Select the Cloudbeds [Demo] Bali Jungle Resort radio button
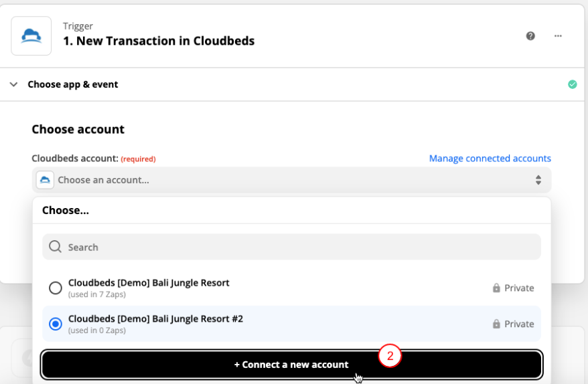This screenshot has height=384, width=588. coord(56,288)
